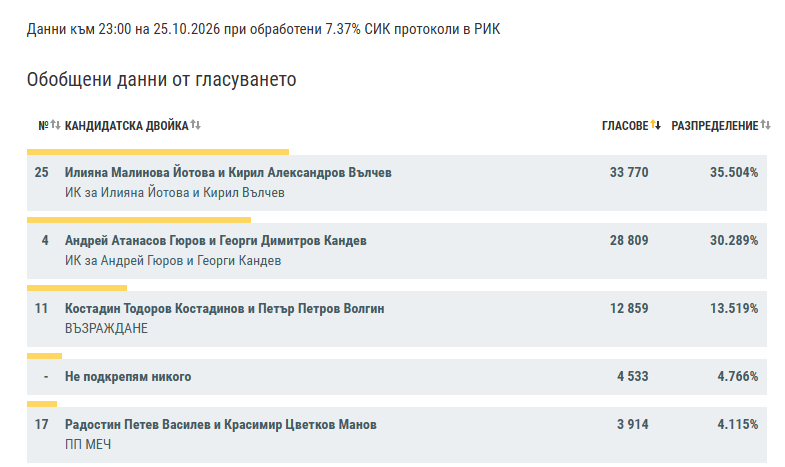Screen dimensions: 785x467
Task: Click the yellow bar above candidate 25
Action: pos(158,152)
